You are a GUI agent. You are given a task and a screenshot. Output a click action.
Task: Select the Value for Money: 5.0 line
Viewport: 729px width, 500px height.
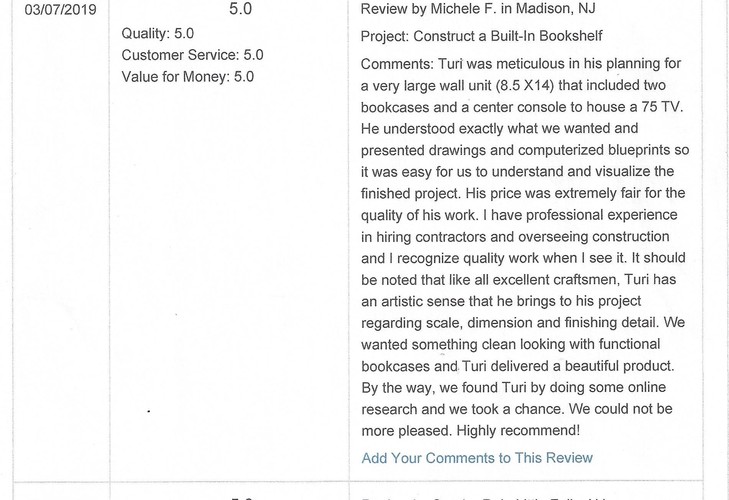[x=188, y=77]
